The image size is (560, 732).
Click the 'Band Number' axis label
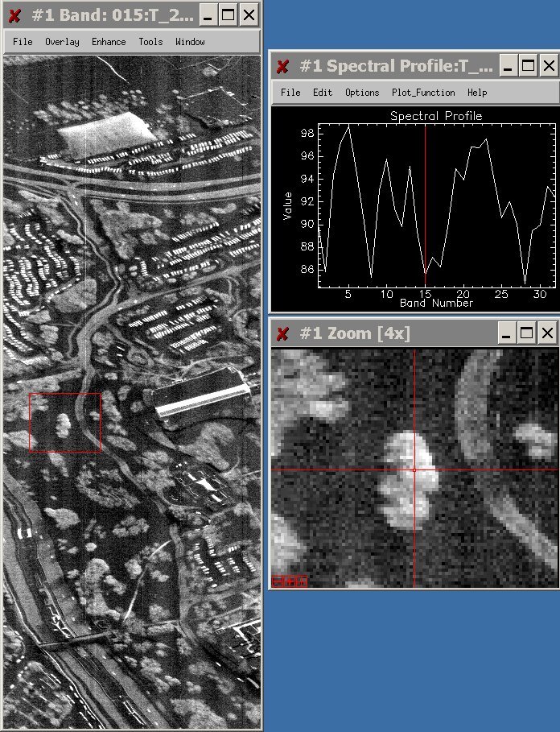[x=436, y=304]
